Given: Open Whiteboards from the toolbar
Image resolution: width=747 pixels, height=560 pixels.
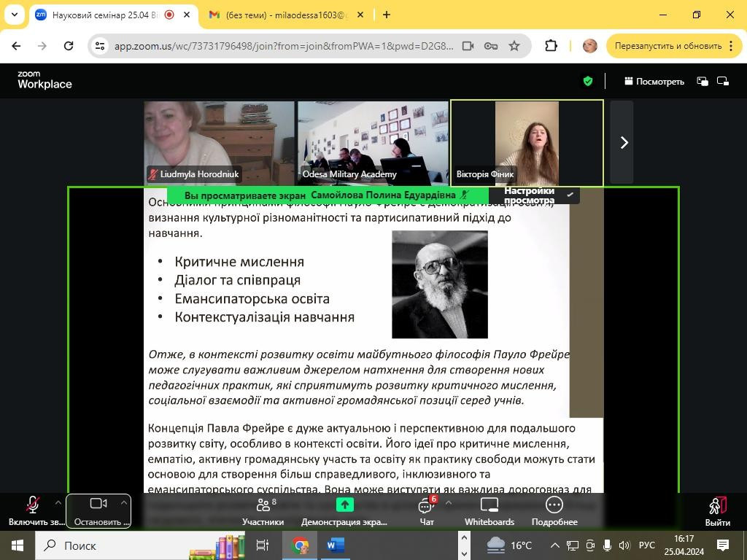Looking at the screenshot, I should [x=489, y=510].
